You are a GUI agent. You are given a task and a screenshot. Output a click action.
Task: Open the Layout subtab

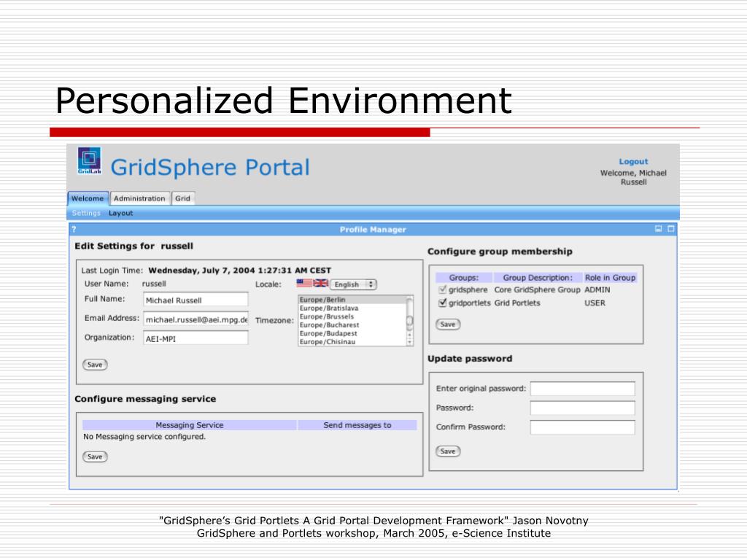pos(120,214)
